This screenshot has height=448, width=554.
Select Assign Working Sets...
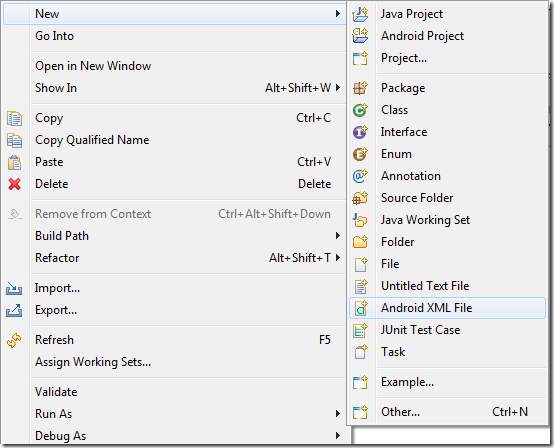click(93, 362)
